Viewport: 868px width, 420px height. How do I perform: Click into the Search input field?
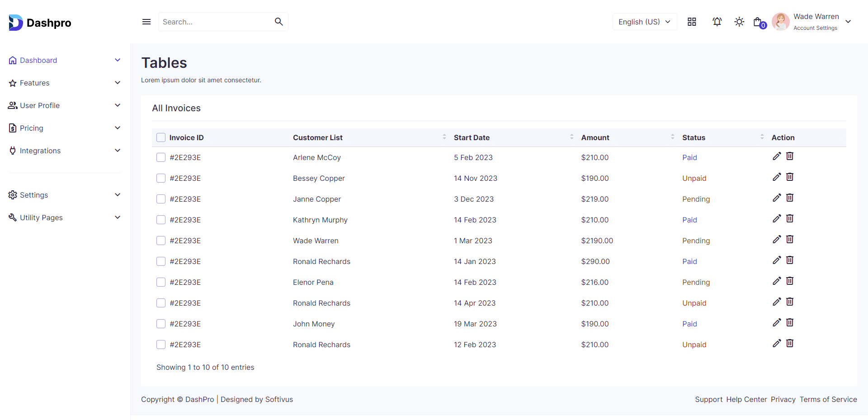215,22
